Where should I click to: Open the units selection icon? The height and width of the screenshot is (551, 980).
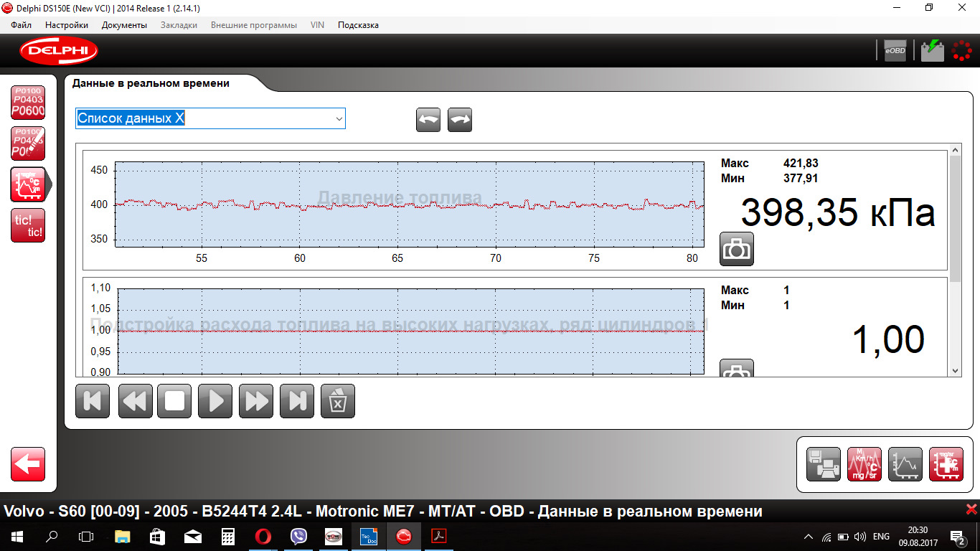864,464
